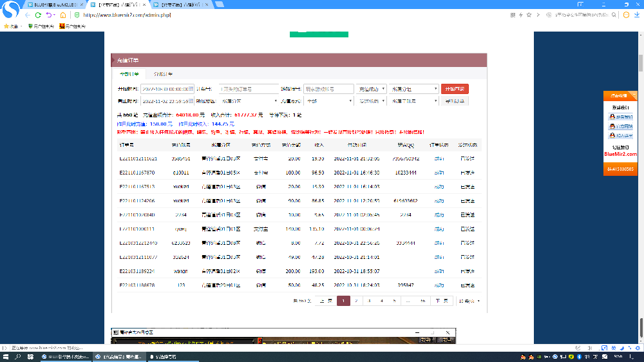644x362 pixels.
Task: Open calendar icon in start time field
Action: 191,89
